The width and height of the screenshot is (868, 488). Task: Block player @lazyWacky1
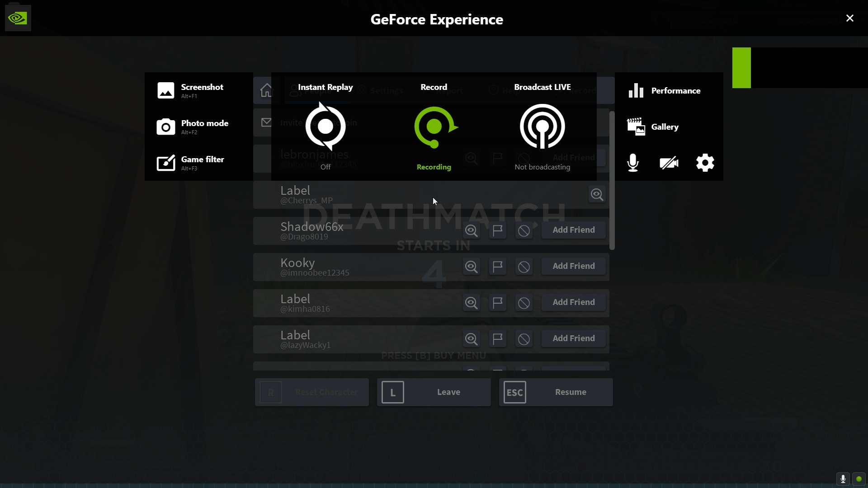click(524, 339)
